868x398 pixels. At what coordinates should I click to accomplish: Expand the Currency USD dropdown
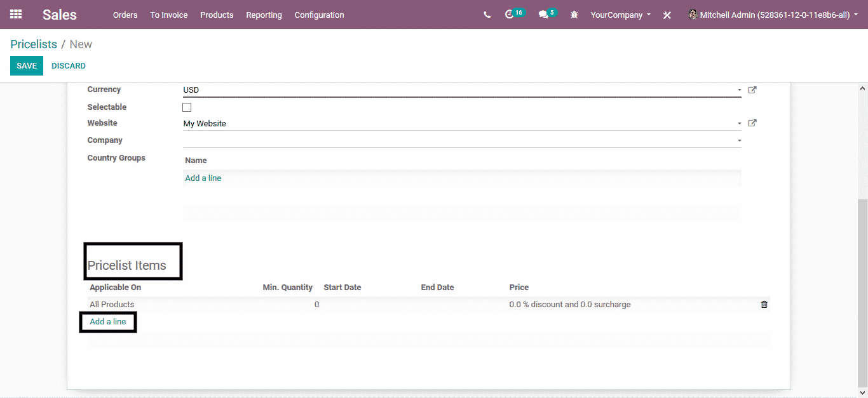739,90
